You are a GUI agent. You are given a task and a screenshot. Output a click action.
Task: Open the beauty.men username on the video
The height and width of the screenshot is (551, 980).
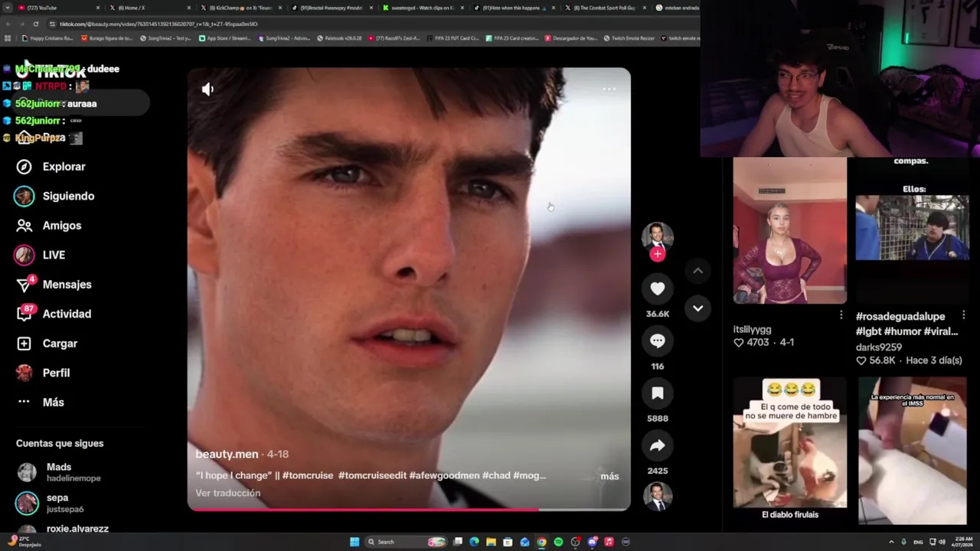[227, 454]
